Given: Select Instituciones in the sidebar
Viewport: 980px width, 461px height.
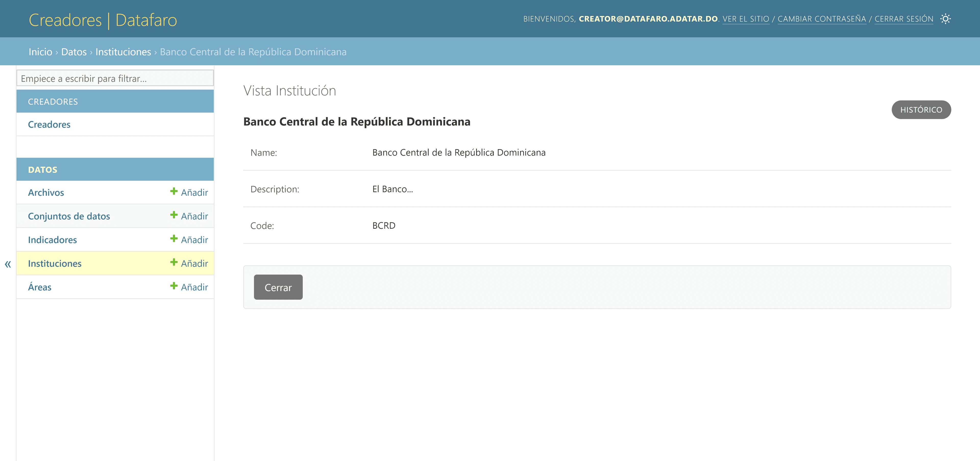Looking at the screenshot, I should 55,263.
